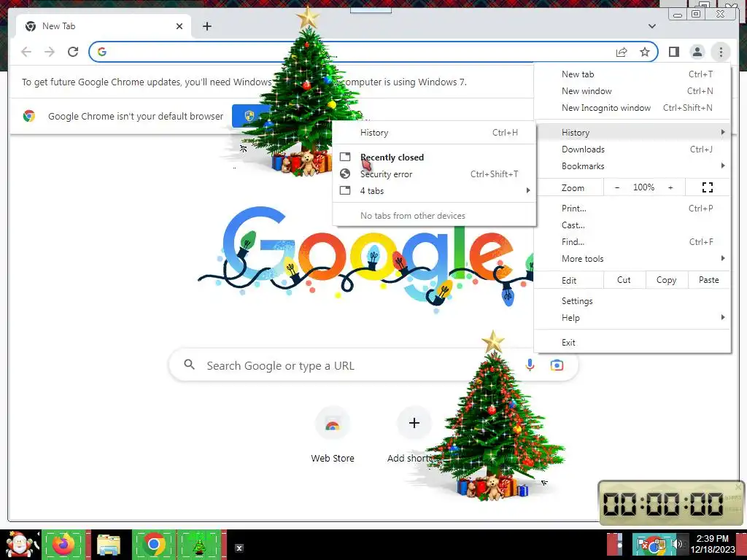Open a new tab with the plus button
Image resolution: width=747 pixels, height=560 pixels.
[x=206, y=26]
